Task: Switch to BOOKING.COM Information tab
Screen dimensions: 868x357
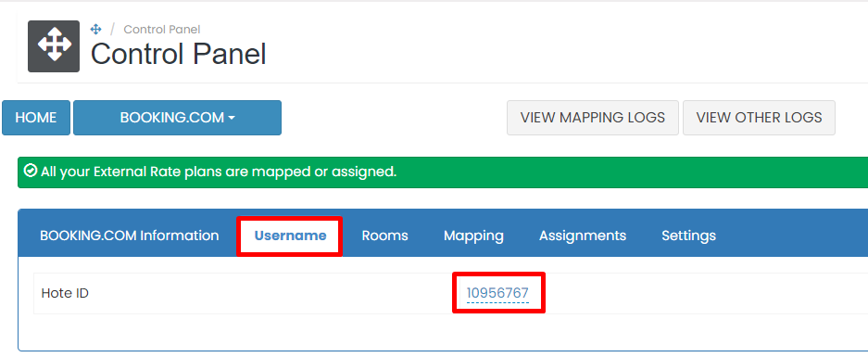Action: click(x=130, y=236)
